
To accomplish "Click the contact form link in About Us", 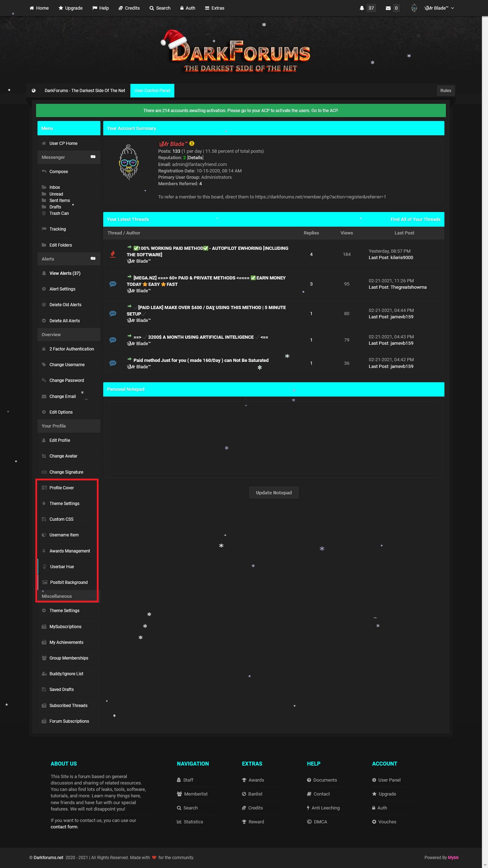I will 64,827.
